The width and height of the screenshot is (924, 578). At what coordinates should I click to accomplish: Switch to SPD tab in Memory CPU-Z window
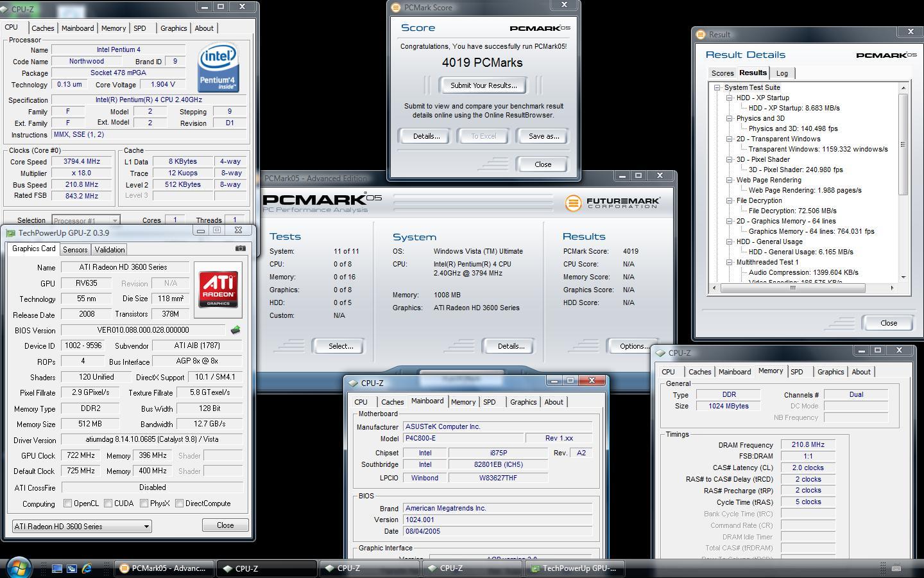797,372
